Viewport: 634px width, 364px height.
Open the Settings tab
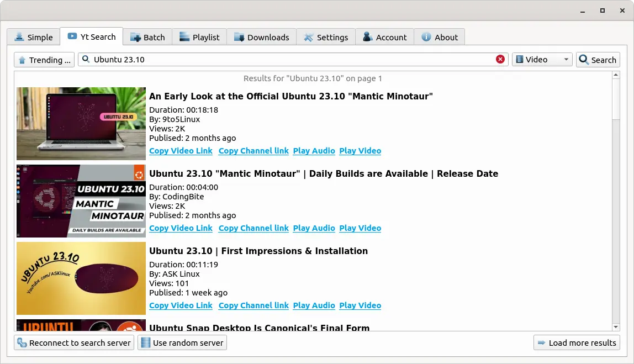click(325, 37)
